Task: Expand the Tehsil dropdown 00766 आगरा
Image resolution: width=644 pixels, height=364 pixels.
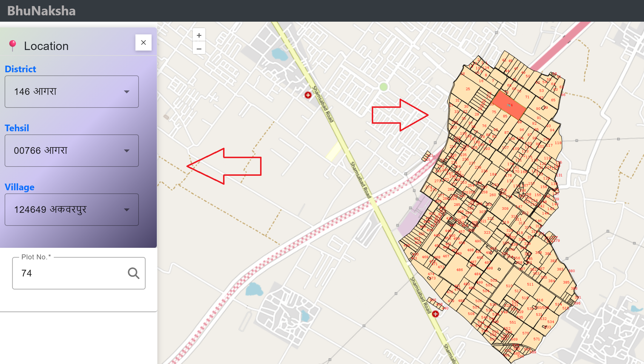Action: tap(71, 151)
